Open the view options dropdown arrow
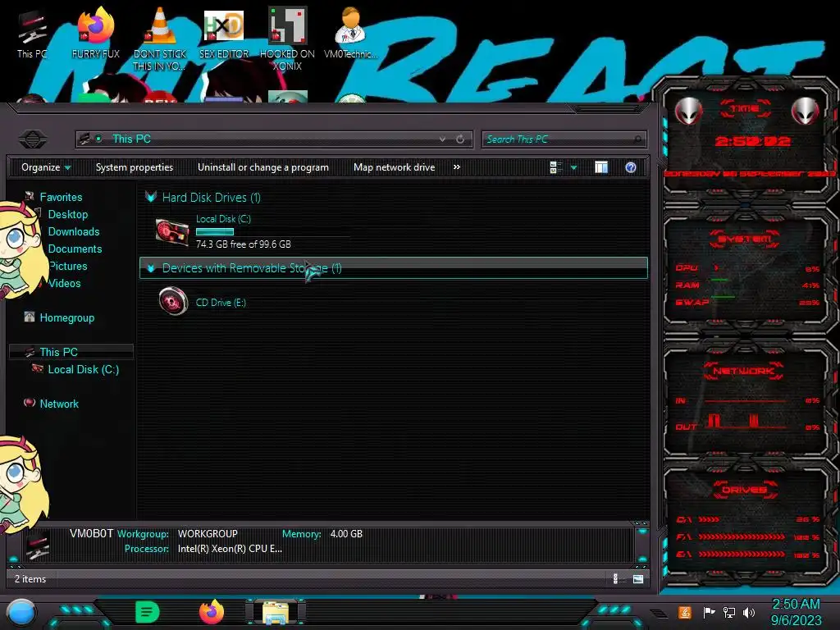The height and width of the screenshot is (630, 840). tap(573, 167)
